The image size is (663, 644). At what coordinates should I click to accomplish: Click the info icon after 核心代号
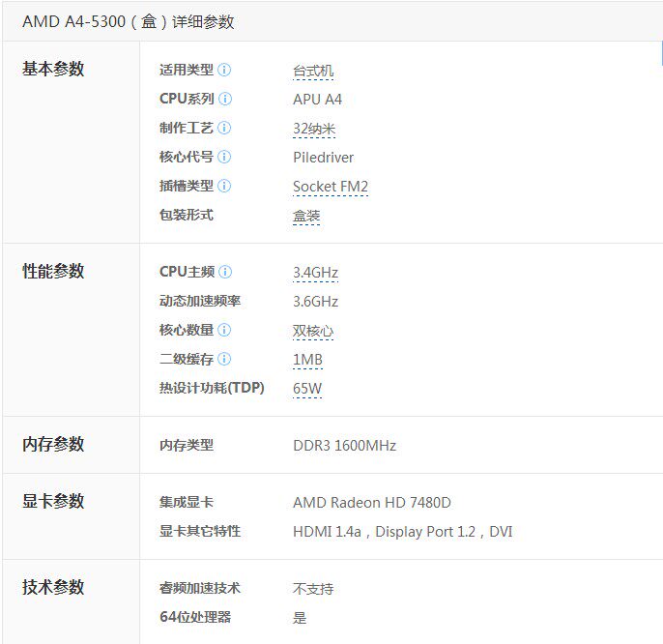224,157
